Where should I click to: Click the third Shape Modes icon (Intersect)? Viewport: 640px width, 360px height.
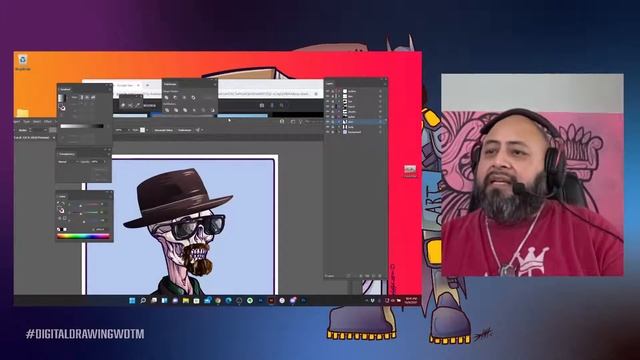pyautogui.click(x=184, y=98)
